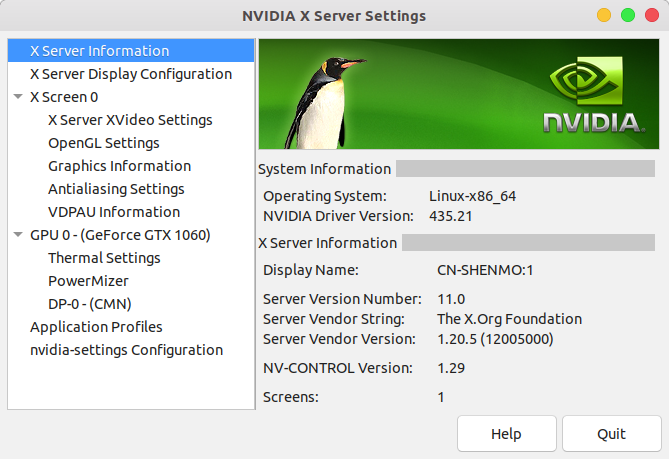Click the NVIDIA Driver Version label
669x459 pixels.
(x=338, y=216)
